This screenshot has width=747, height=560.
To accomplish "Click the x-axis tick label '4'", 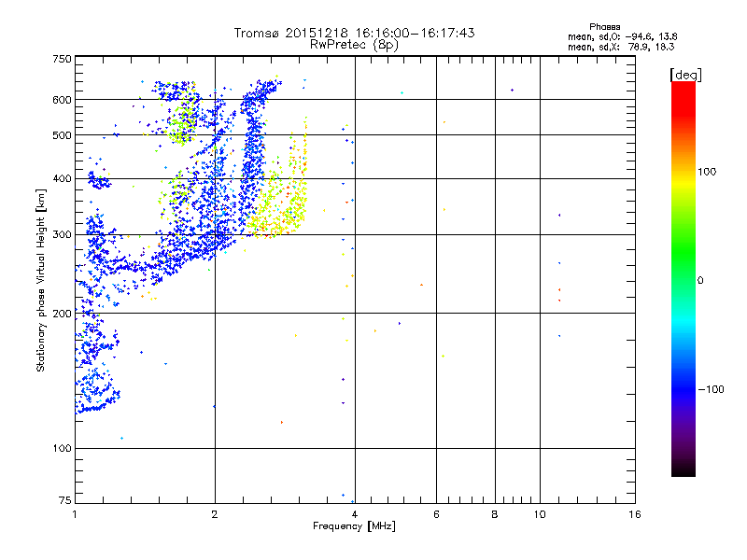I will point(355,514).
